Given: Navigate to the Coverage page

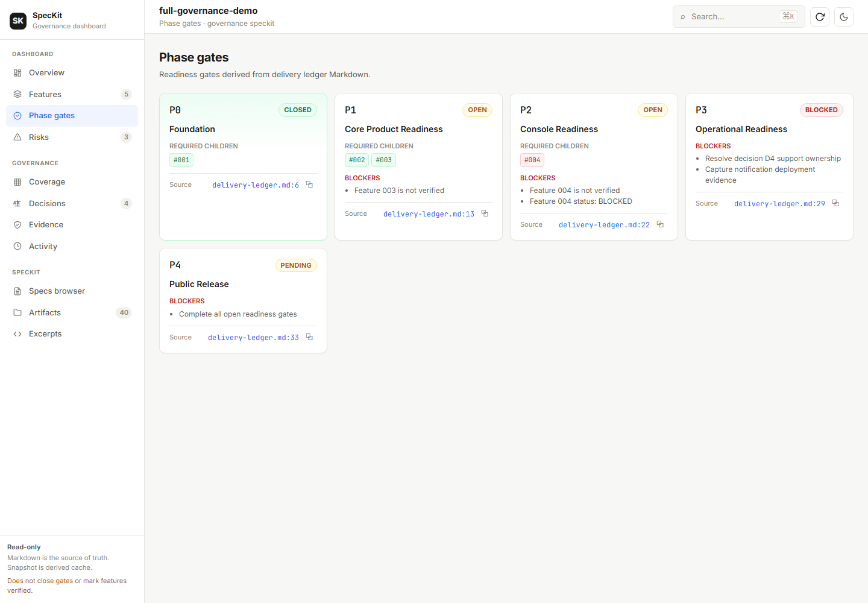Looking at the screenshot, I should [x=72, y=182].
